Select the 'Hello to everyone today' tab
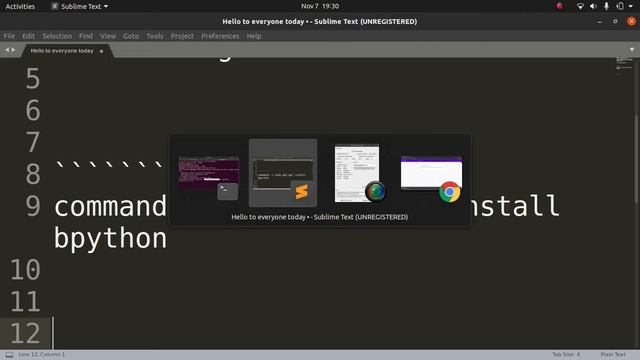The height and width of the screenshot is (360, 640). (x=62, y=51)
